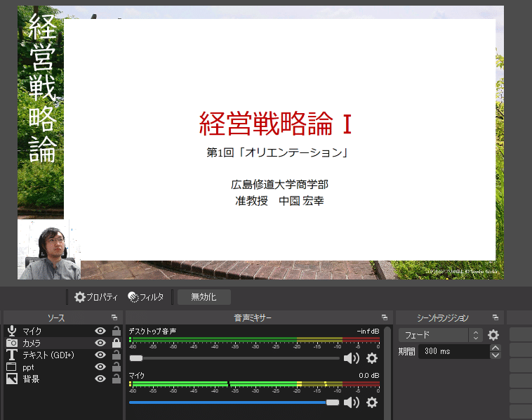Viewport: 532px width, 420px height.
Task: Toggle lock on the ppt source
Action: coord(117,367)
